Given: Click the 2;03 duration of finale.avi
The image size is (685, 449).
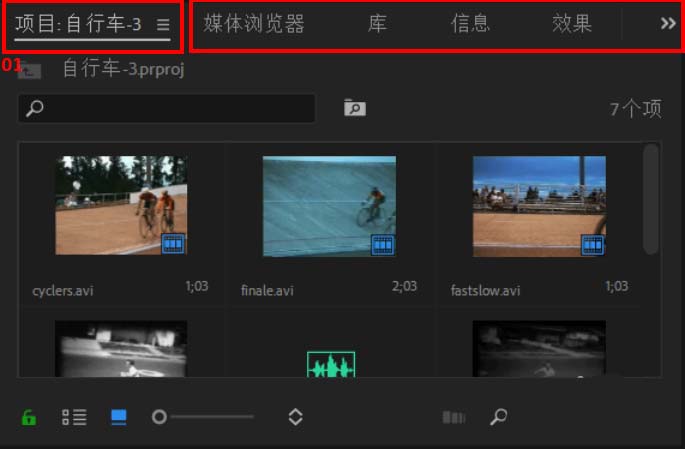Looking at the screenshot, I should (405, 287).
